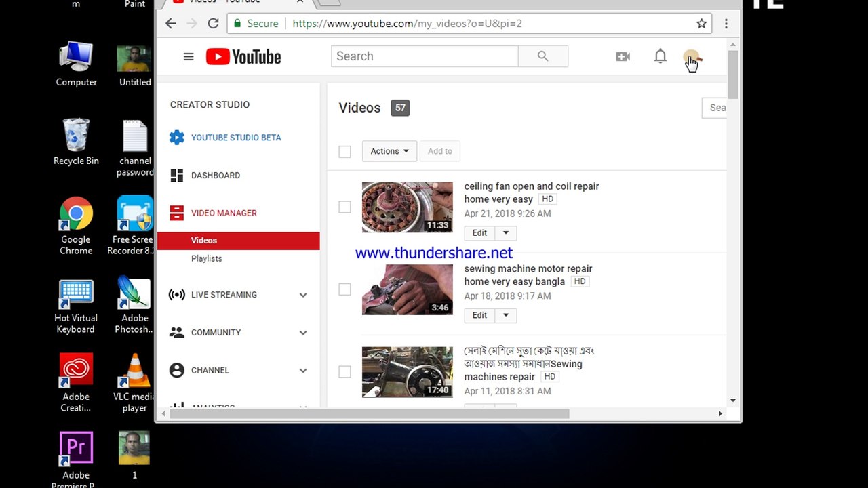
Task: Open the Live Streaming menu item
Action: click(x=224, y=295)
